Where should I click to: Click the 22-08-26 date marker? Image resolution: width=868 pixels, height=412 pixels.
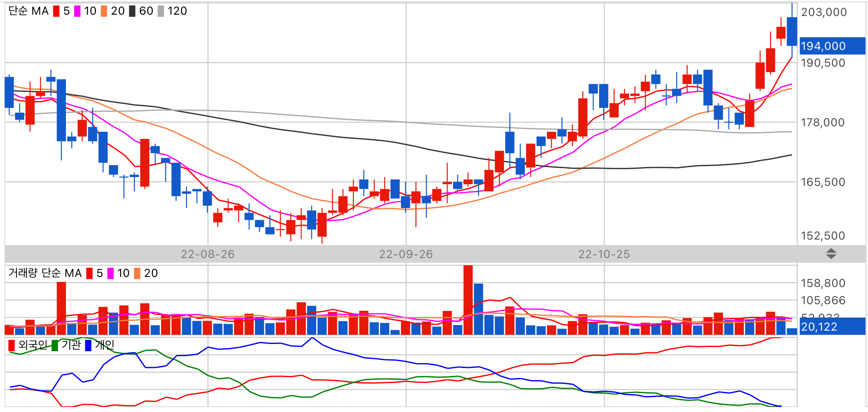click(208, 254)
